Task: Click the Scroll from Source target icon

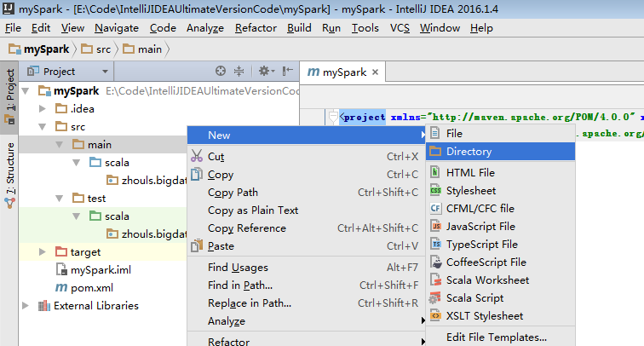Action: pos(221,71)
